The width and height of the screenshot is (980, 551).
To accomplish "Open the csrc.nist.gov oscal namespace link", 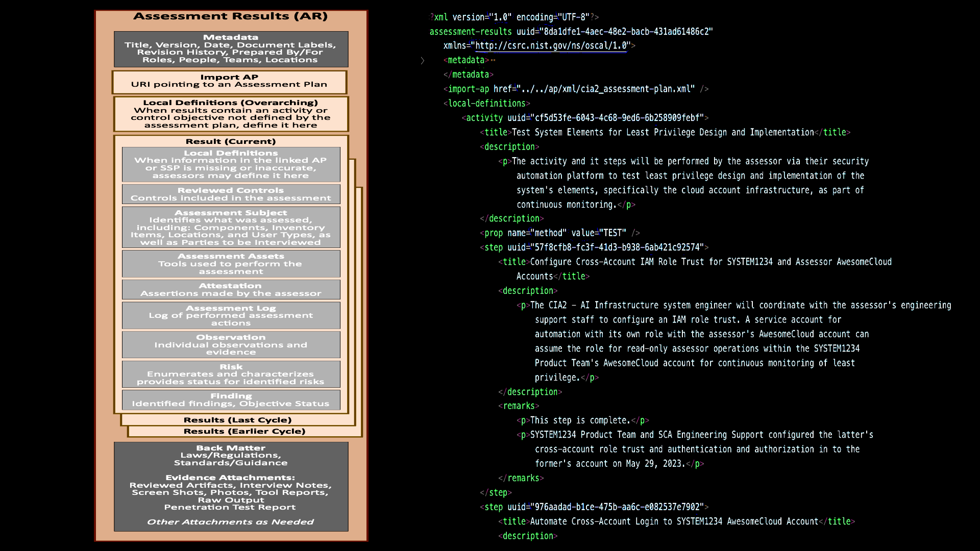I will 551,46.
